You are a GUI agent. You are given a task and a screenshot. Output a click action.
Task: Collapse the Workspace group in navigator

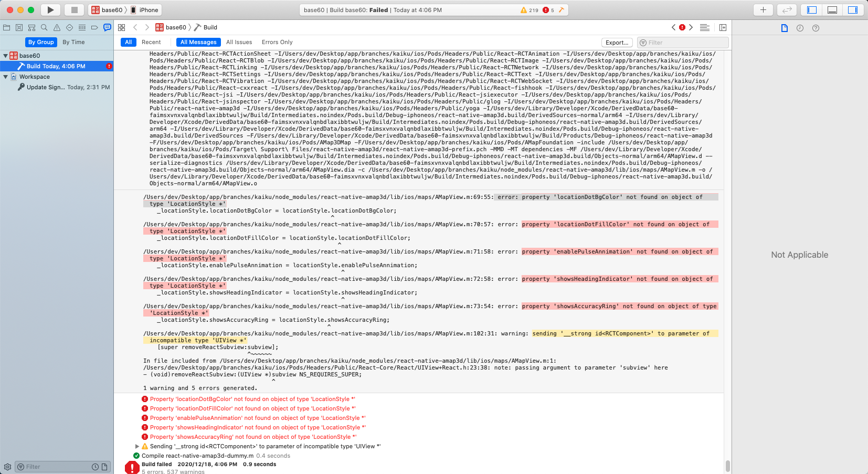[x=5, y=77]
